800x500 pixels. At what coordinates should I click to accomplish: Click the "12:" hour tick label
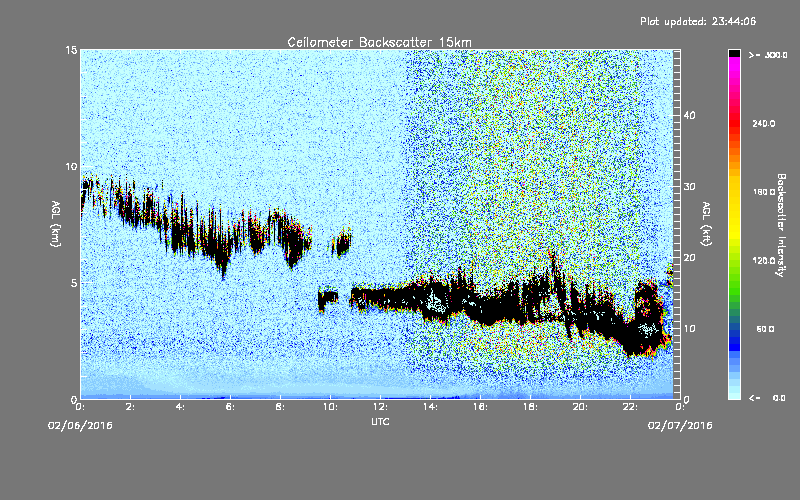381,407
